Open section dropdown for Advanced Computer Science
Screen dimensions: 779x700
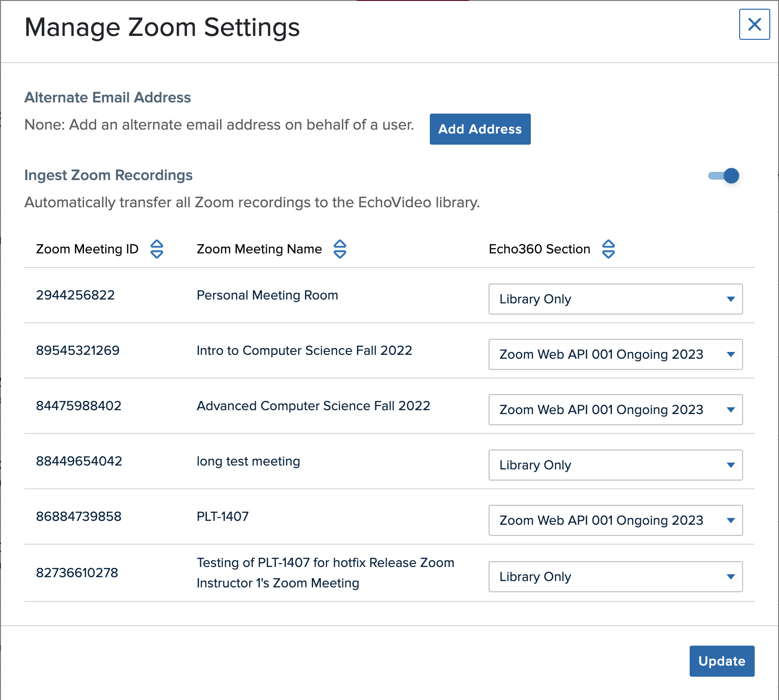(x=615, y=410)
